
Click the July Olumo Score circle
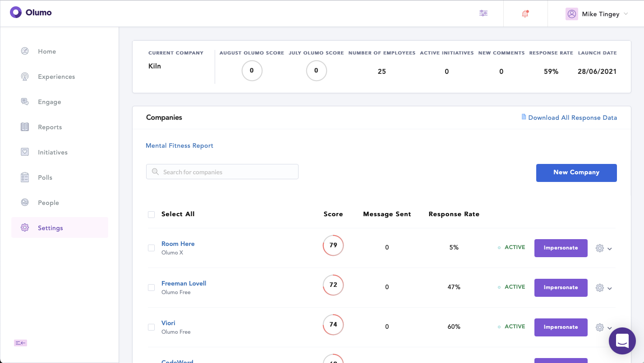click(x=316, y=71)
